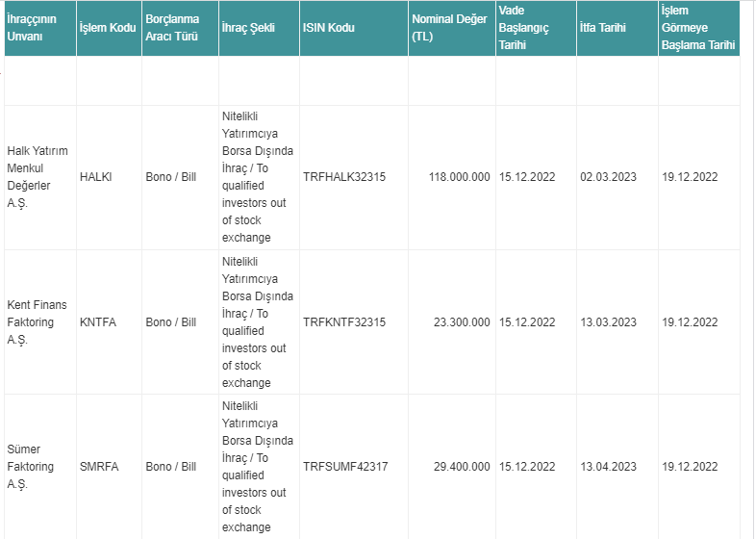Select redemption date 13.04.2023

tap(609, 467)
